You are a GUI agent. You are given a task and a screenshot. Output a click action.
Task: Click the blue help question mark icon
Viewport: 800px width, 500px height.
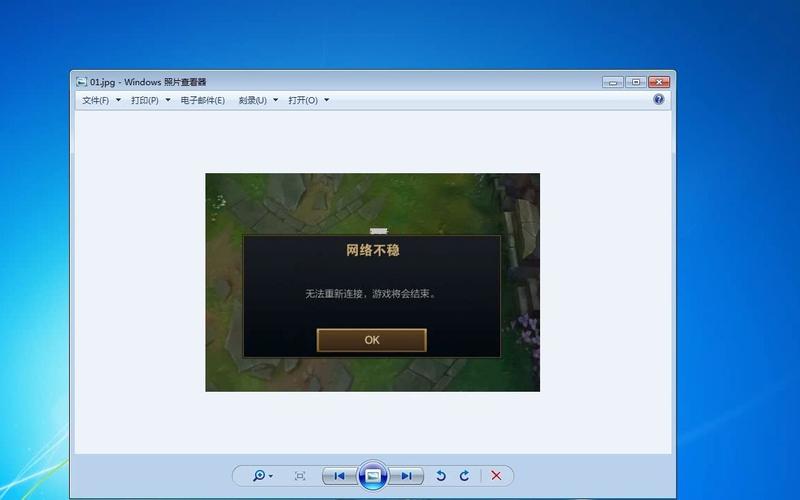pyautogui.click(x=659, y=99)
